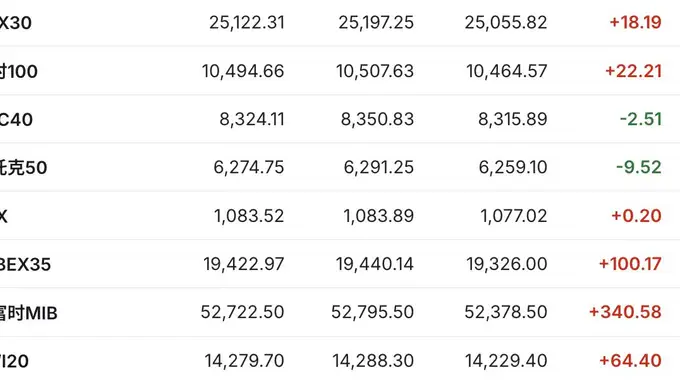Click the +18.19 change value
The width and height of the screenshot is (680, 382).
(x=635, y=22)
